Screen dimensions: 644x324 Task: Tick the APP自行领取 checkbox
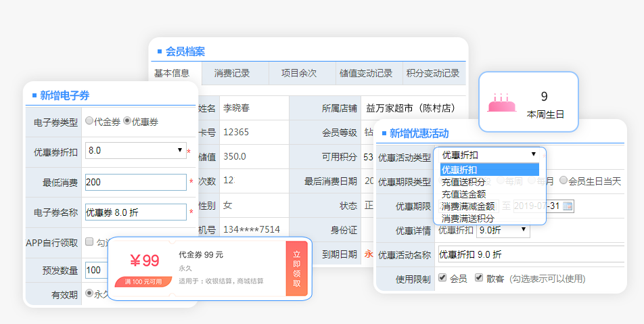[x=90, y=242]
